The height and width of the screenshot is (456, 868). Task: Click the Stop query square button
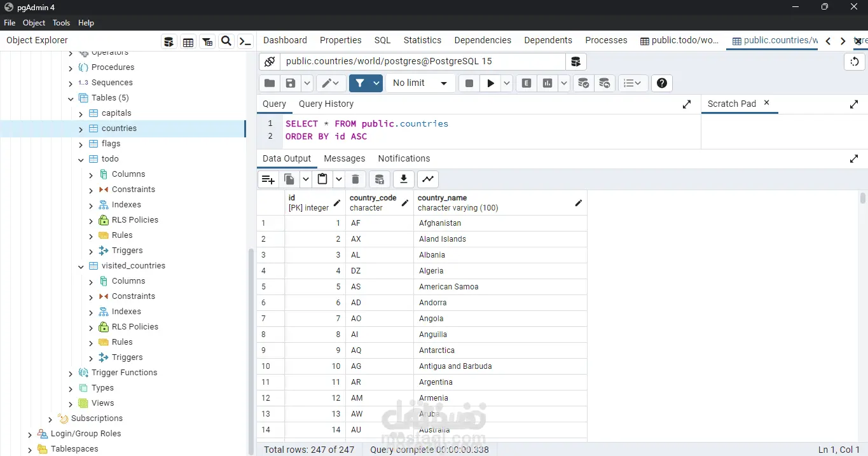469,83
